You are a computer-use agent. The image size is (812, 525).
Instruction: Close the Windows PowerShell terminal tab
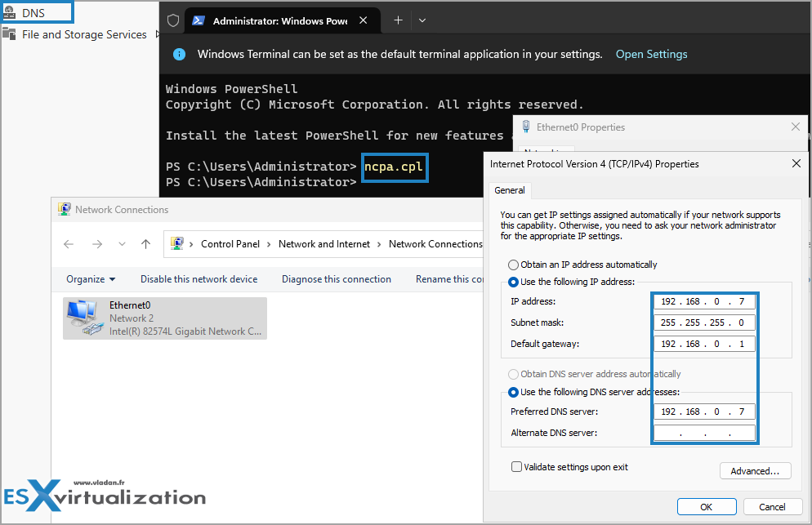click(364, 20)
